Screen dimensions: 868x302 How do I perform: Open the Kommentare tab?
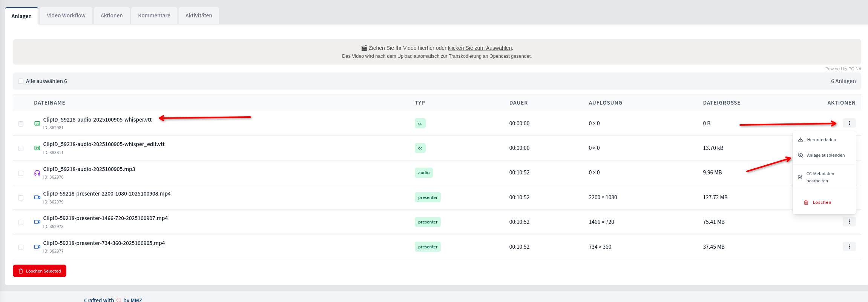(x=154, y=15)
